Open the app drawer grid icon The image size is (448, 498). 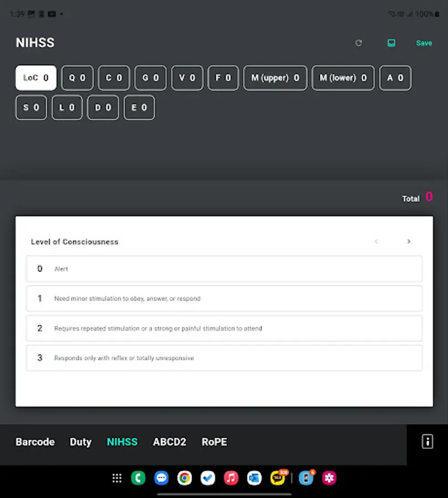tap(117, 478)
